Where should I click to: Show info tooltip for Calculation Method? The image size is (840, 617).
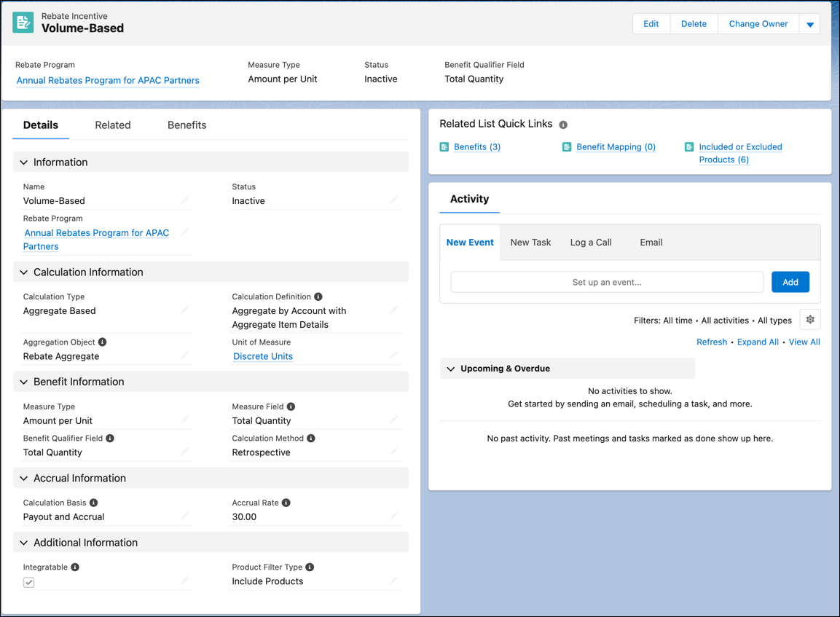coord(310,438)
